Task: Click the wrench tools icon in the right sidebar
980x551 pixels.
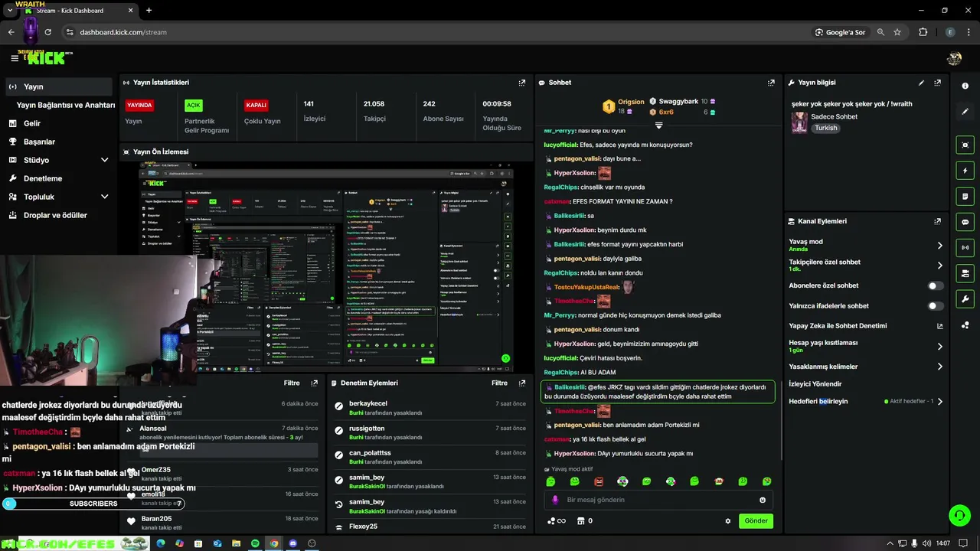Action: click(965, 299)
